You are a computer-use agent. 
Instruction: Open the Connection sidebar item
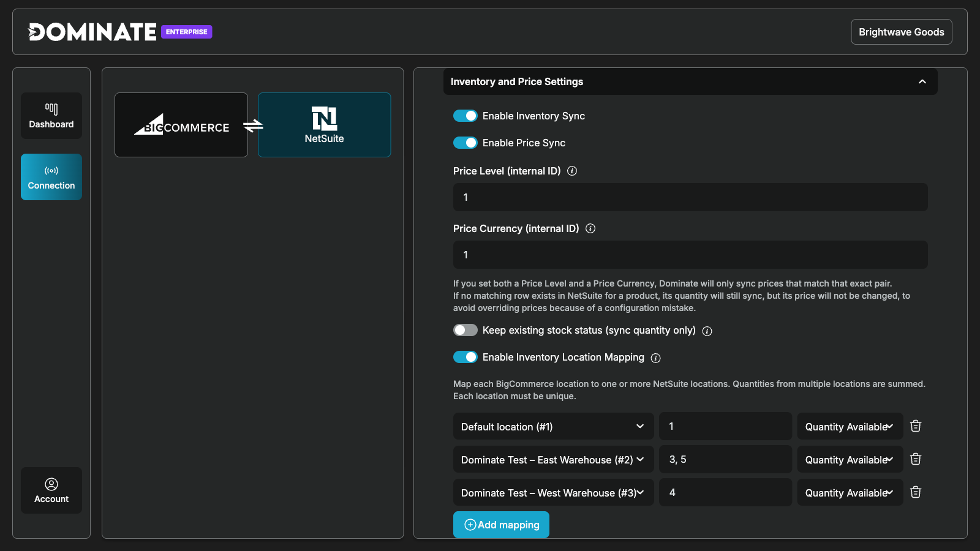coord(51,177)
